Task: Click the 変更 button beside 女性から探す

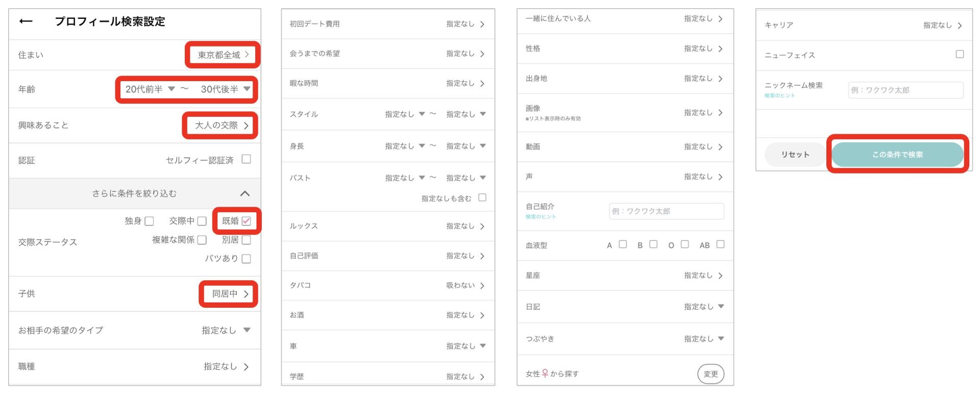Action: [710, 374]
